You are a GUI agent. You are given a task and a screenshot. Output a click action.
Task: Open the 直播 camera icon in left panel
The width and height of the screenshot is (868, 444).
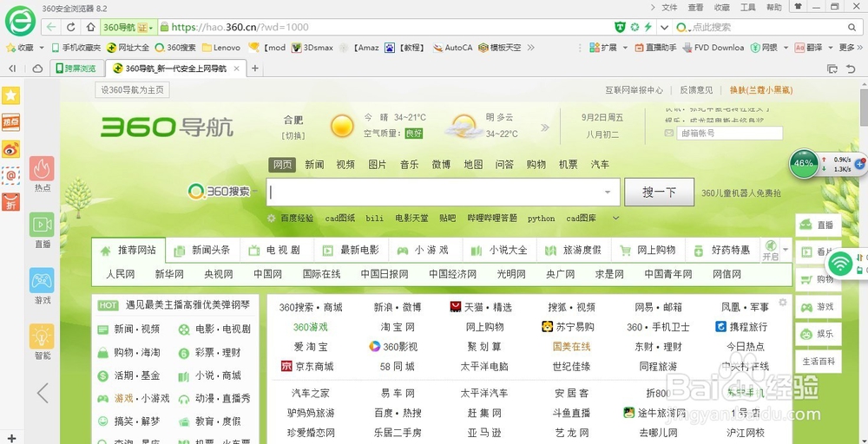point(42,225)
